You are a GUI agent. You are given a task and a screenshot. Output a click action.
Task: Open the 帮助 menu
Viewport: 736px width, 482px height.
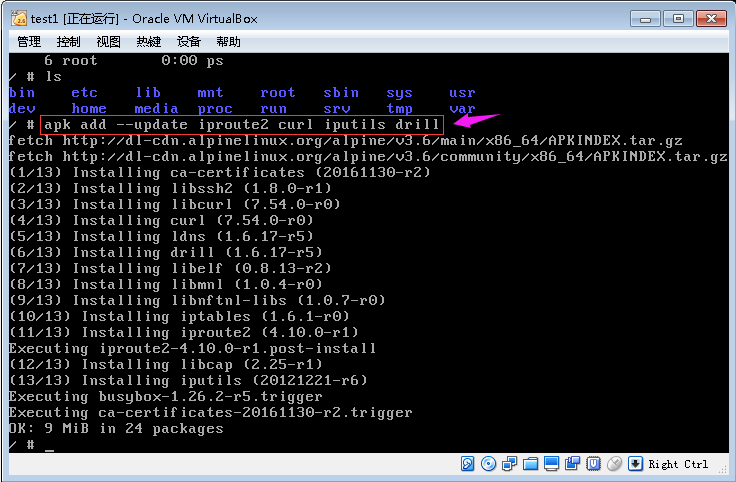229,42
